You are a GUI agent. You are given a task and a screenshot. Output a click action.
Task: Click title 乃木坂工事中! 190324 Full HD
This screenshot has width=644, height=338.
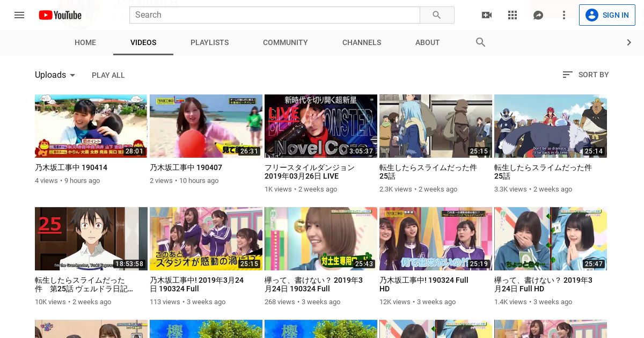(424, 284)
